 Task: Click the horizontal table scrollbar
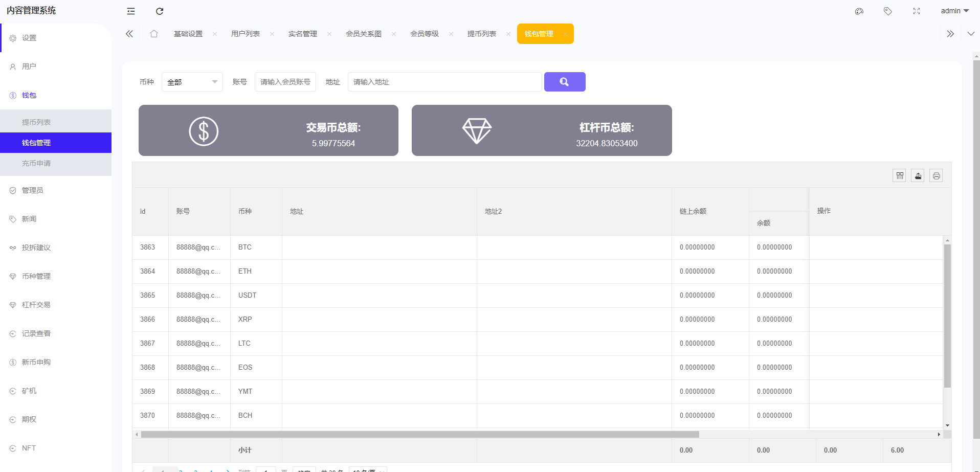point(419,435)
